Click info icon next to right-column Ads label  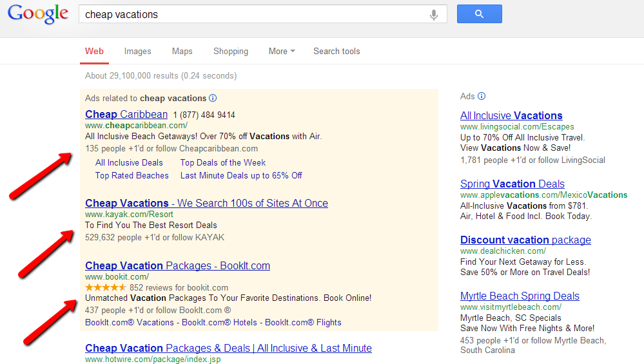(482, 97)
